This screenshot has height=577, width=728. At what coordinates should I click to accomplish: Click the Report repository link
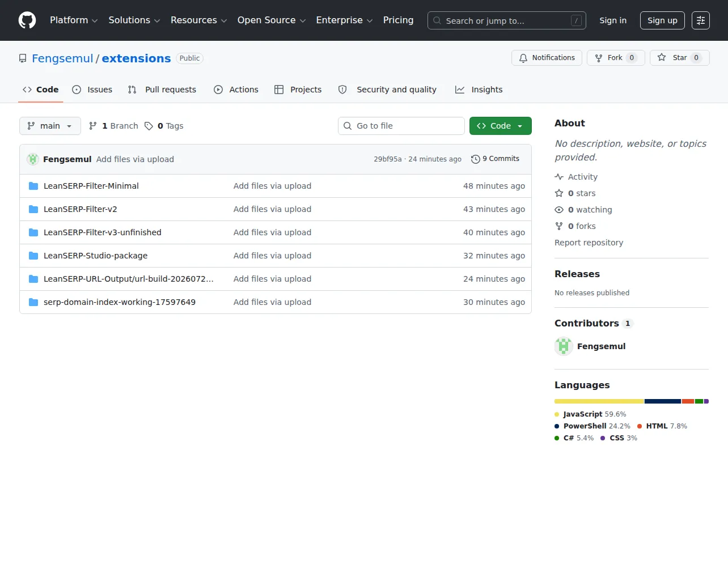pos(589,243)
